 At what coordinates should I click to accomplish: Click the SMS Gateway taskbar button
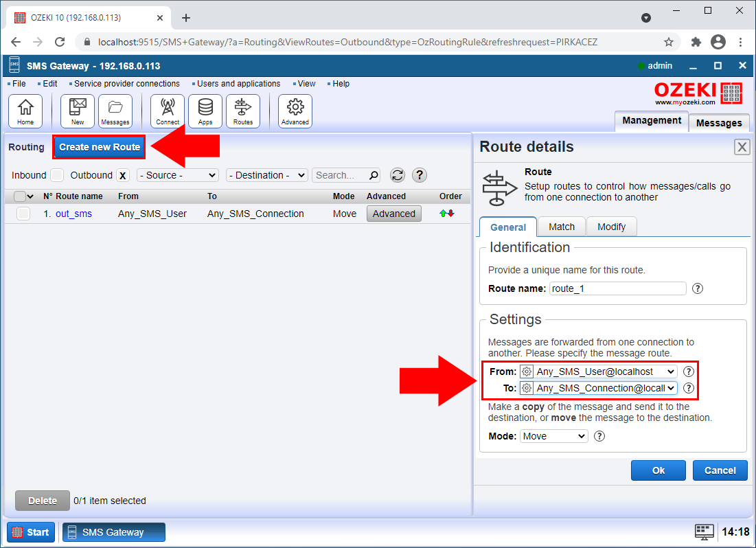(114, 532)
